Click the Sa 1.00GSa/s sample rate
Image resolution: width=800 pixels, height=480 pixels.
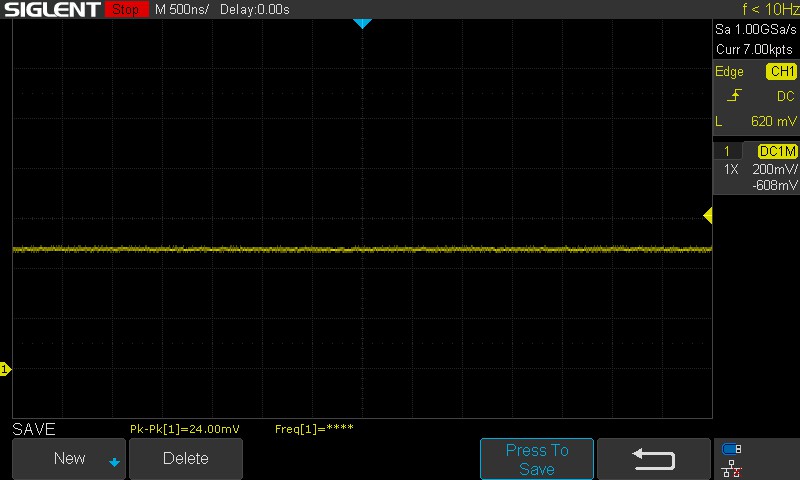(x=756, y=30)
